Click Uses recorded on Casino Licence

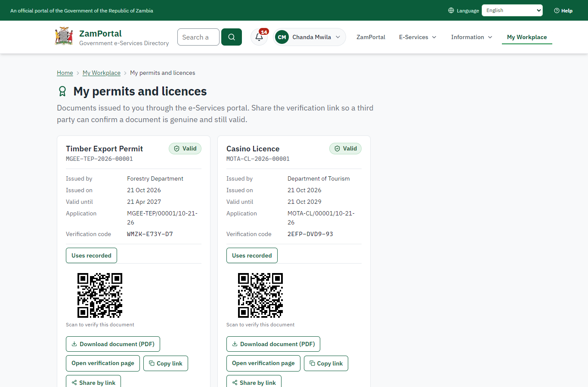252,255
